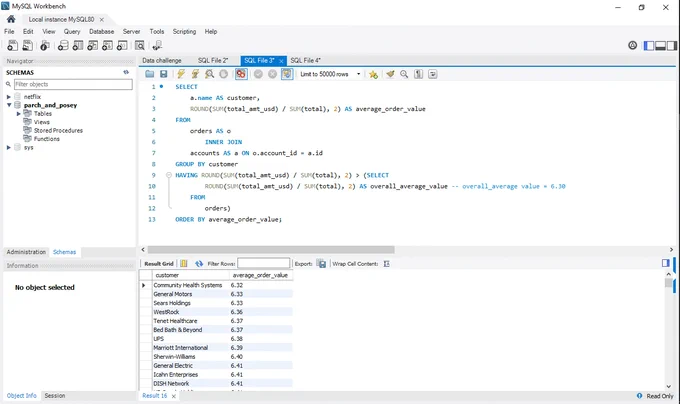Show the Object Info tab

pyautogui.click(x=21, y=396)
